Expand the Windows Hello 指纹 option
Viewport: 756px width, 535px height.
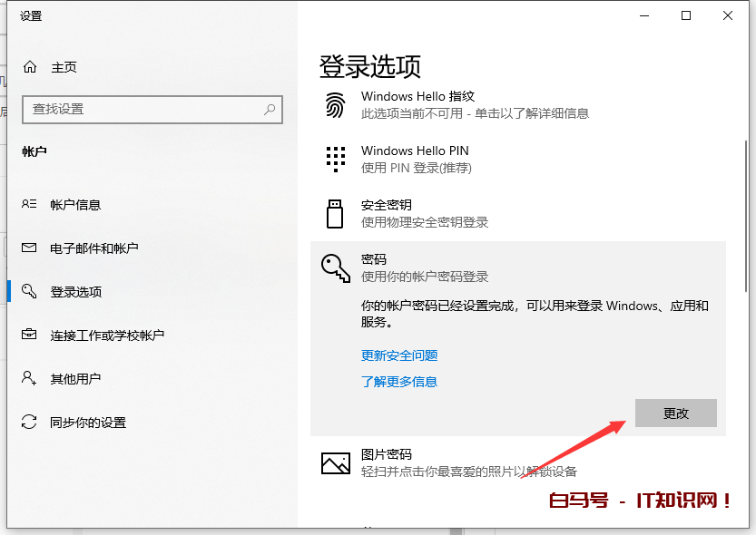click(418, 96)
